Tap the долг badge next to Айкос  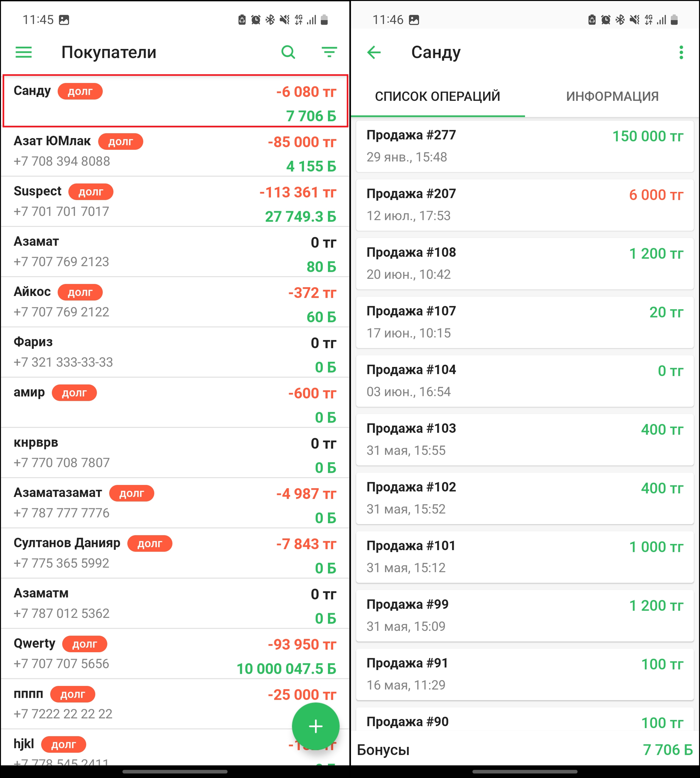[80, 292]
